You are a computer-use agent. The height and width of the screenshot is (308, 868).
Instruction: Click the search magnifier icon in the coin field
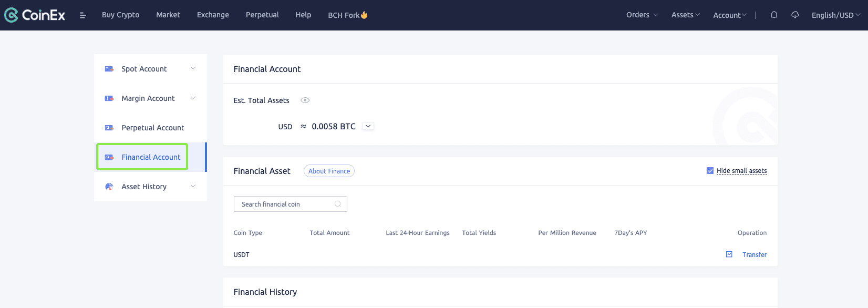[x=338, y=204]
